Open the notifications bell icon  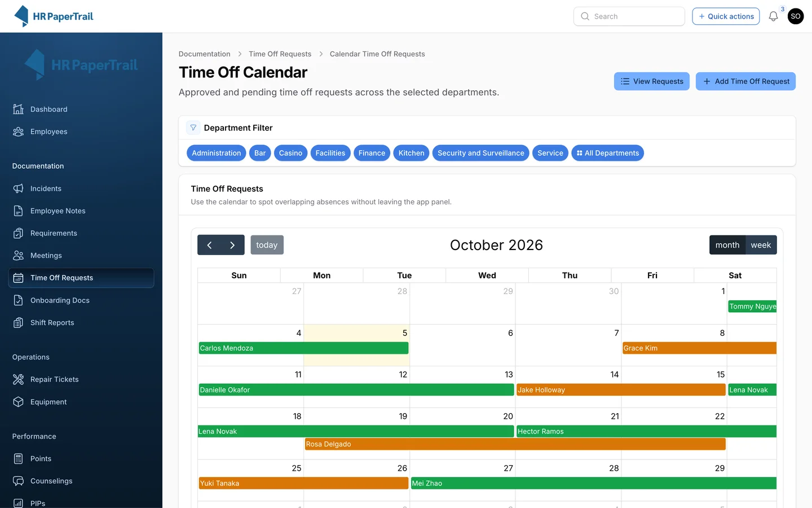coord(773,16)
